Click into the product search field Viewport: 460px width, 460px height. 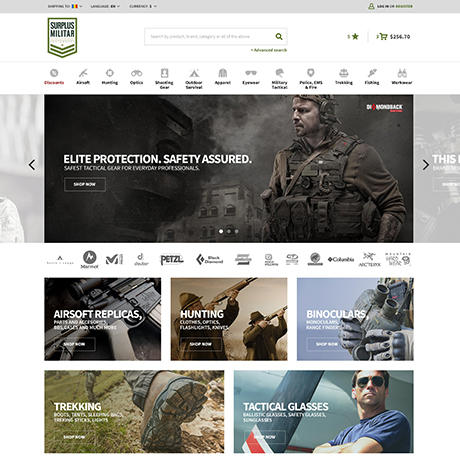[x=210, y=37]
